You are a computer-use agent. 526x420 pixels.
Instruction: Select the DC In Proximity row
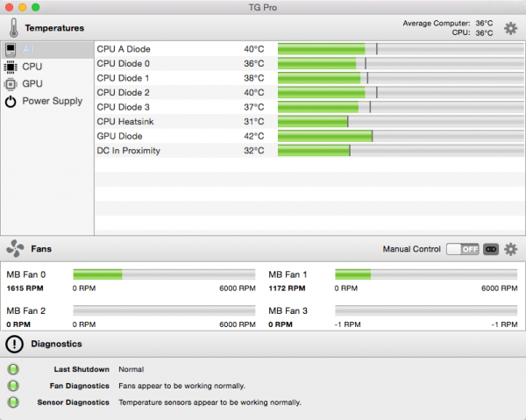309,150
